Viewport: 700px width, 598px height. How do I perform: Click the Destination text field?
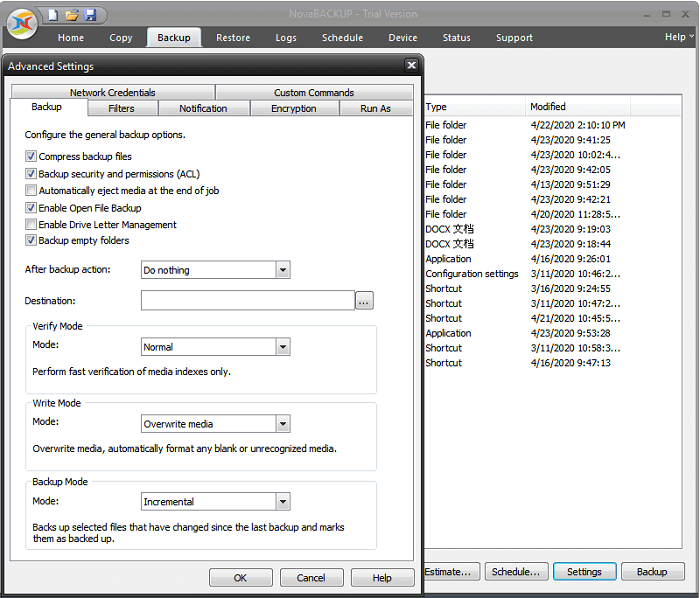[x=247, y=300]
